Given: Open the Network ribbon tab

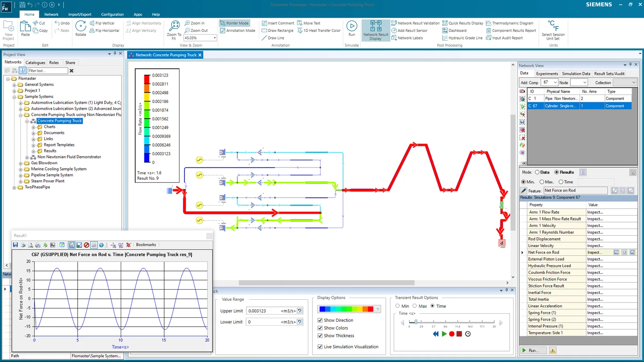Looking at the screenshot, I should tap(52, 14).
